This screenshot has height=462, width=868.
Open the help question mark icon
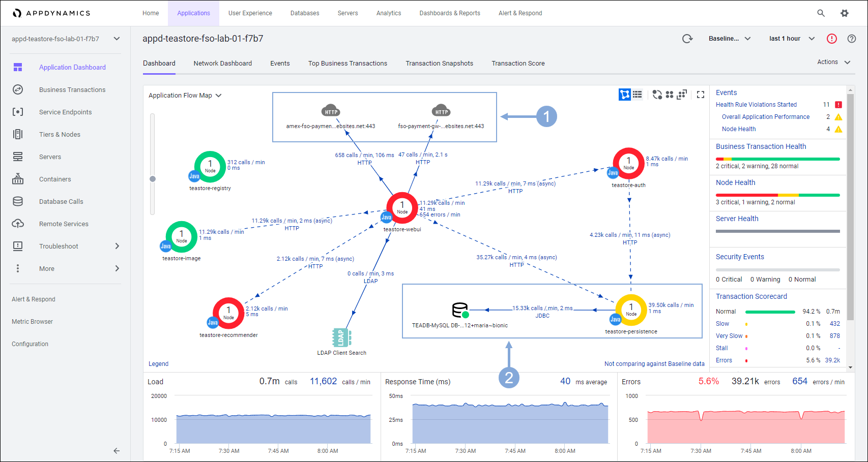(x=852, y=39)
